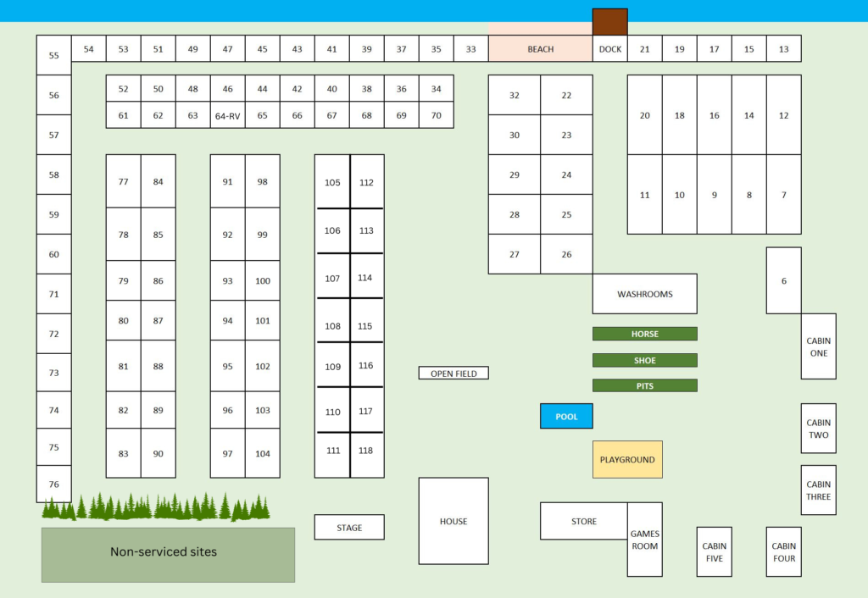
Task: Click CABIN FIVE on the map
Action: tap(714, 552)
